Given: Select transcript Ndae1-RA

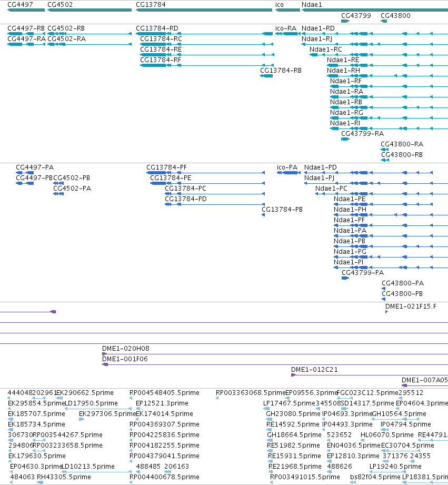Looking at the screenshot, I should (x=346, y=92).
